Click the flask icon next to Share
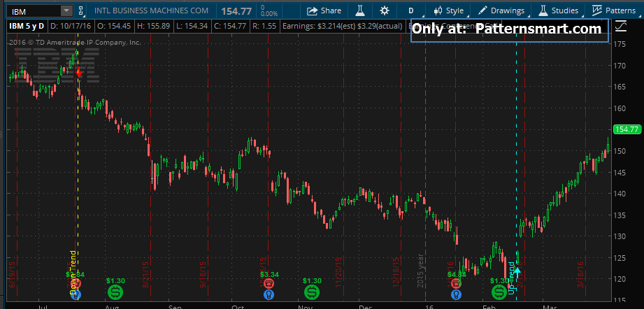This screenshot has width=644, height=309. 360,10
